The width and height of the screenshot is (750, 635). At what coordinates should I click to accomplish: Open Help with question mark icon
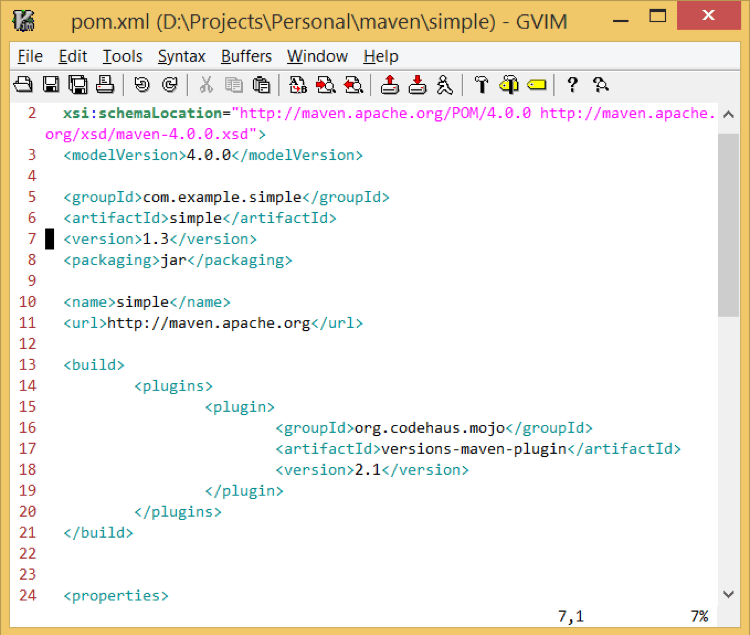(x=573, y=85)
